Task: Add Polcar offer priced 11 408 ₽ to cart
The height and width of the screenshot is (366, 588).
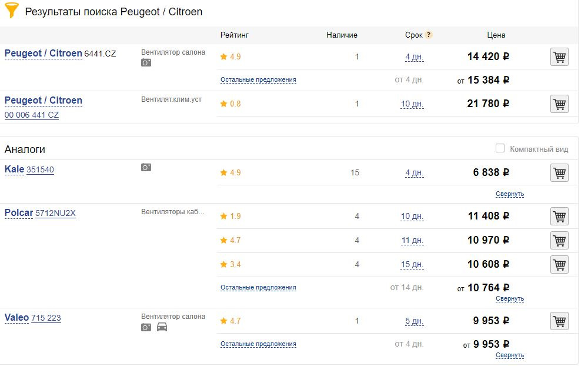Action: (x=559, y=217)
